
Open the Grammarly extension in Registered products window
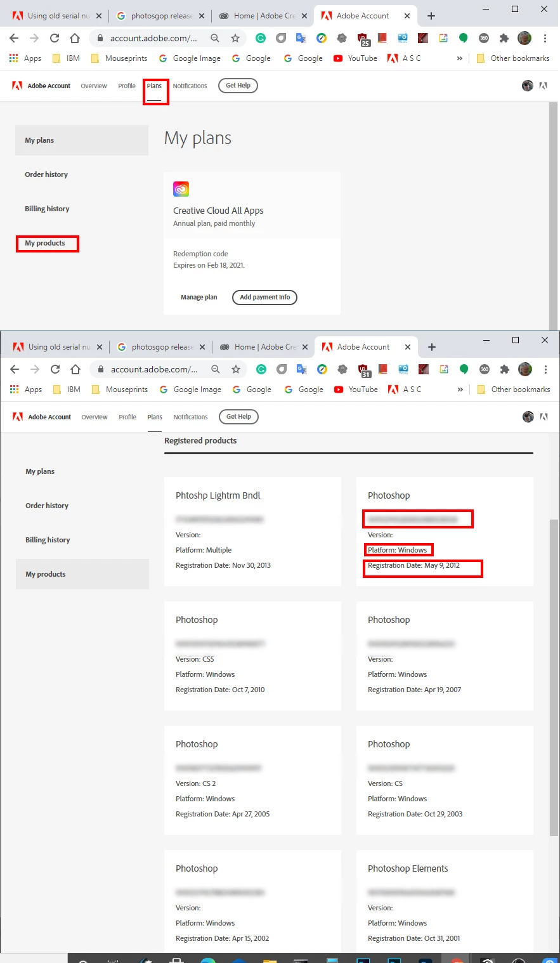tap(261, 369)
